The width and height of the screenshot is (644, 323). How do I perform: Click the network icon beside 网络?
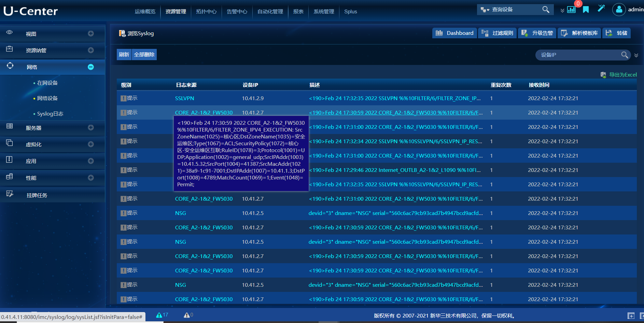point(10,65)
